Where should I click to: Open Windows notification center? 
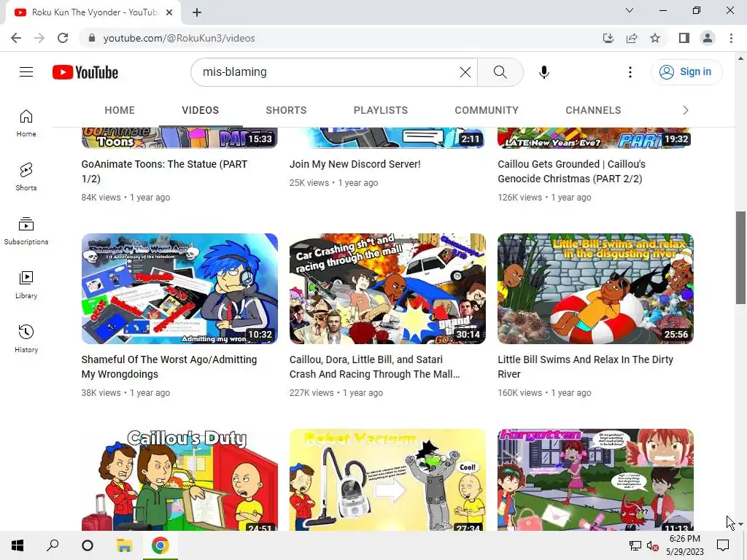[x=723, y=545]
